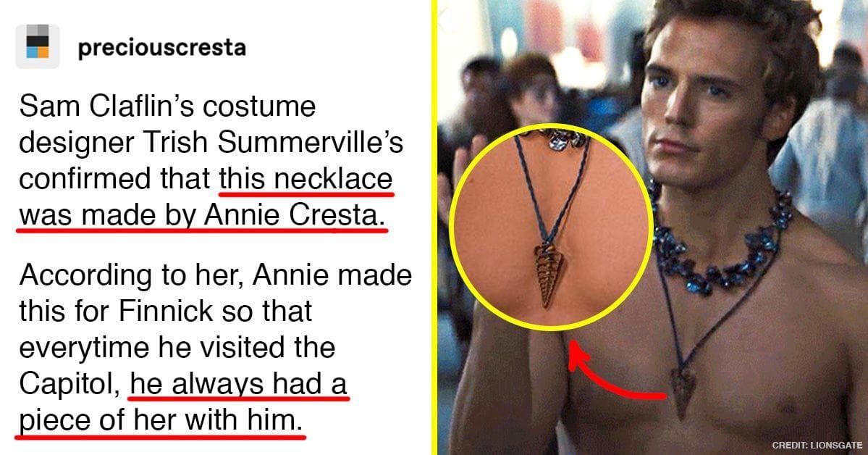Click the underlined "was made by Annie Cresta." text

point(201,215)
